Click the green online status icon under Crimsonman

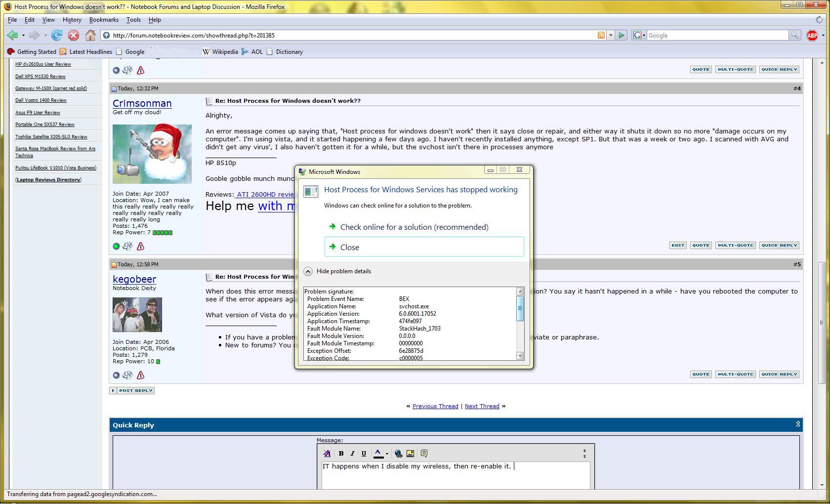pyautogui.click(x=116, y=246)
